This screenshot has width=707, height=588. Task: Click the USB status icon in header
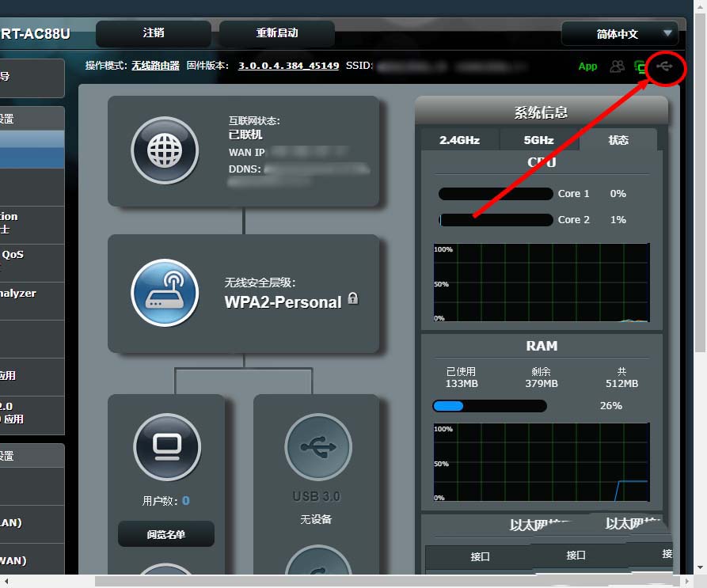point(664,67)
